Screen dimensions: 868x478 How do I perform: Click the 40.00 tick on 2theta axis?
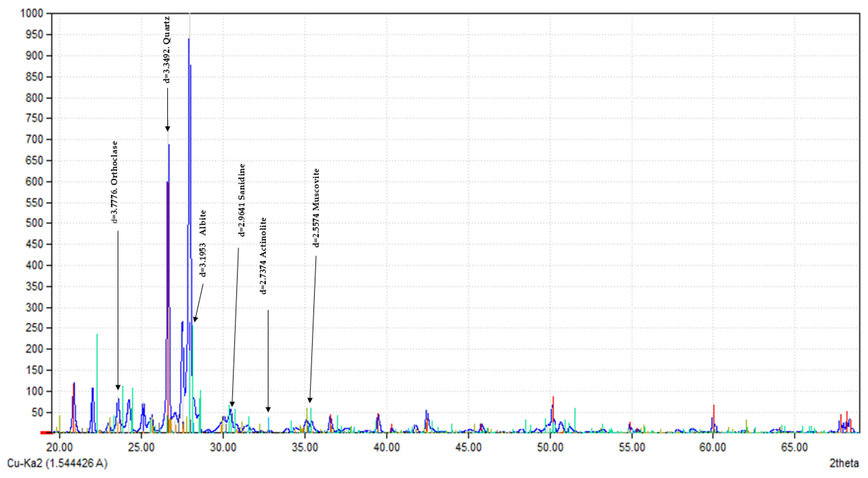point(387,447)
